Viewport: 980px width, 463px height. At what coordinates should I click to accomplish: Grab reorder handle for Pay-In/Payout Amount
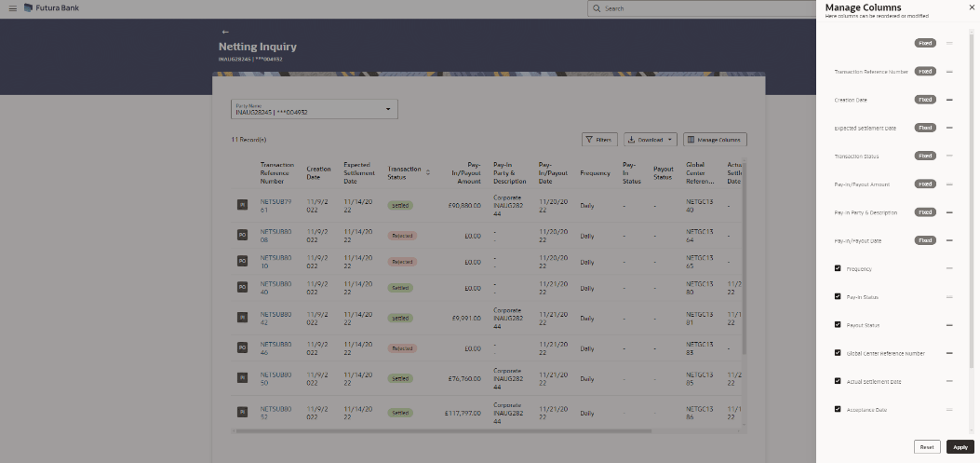[949, 184]
